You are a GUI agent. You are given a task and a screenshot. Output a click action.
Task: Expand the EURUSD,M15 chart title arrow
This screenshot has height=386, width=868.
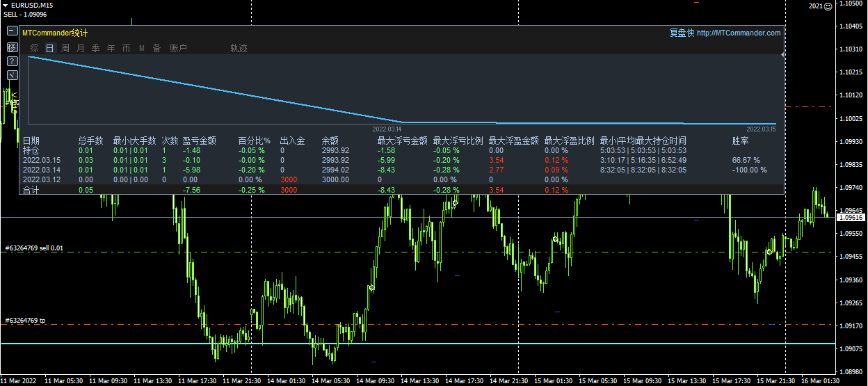pos(5,5)
